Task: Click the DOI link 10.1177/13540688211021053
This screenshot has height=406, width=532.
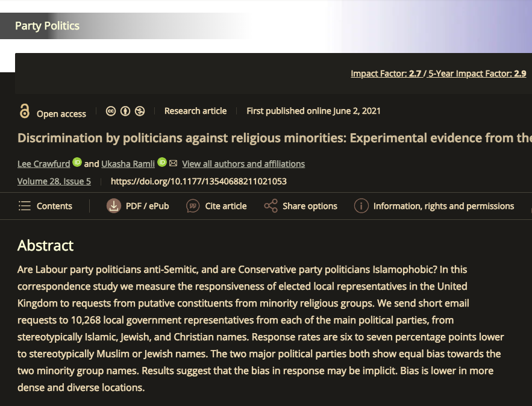Action: tap(199, 181)
